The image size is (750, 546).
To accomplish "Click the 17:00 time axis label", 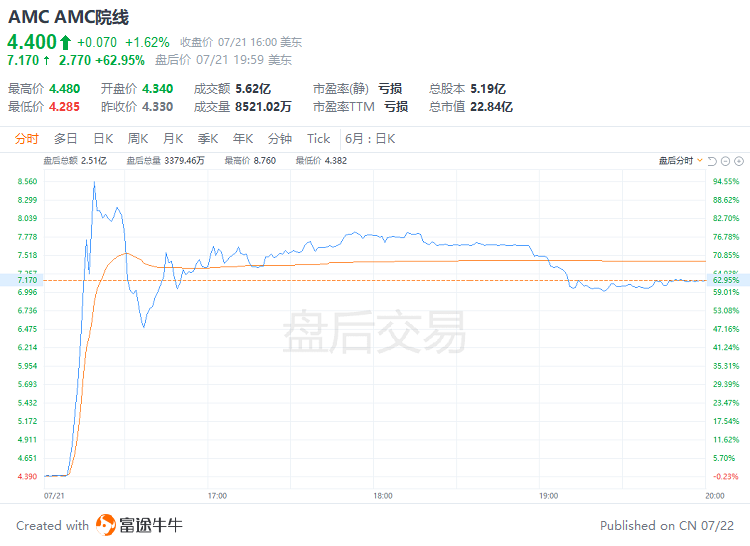I will pyautogui.click(x=217, y=496).
